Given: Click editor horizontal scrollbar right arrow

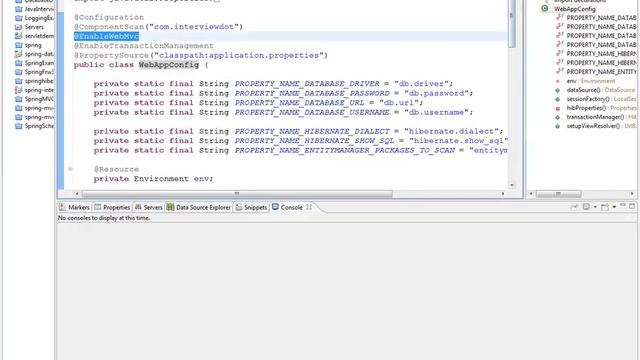Looking at the screenshot, I should click(x=503, y=194).
